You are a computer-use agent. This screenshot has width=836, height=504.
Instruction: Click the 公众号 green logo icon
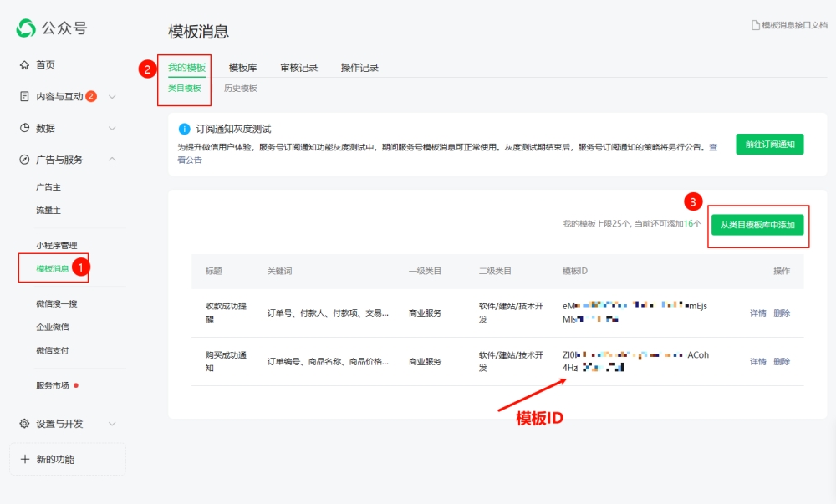[x=26, y=28]
